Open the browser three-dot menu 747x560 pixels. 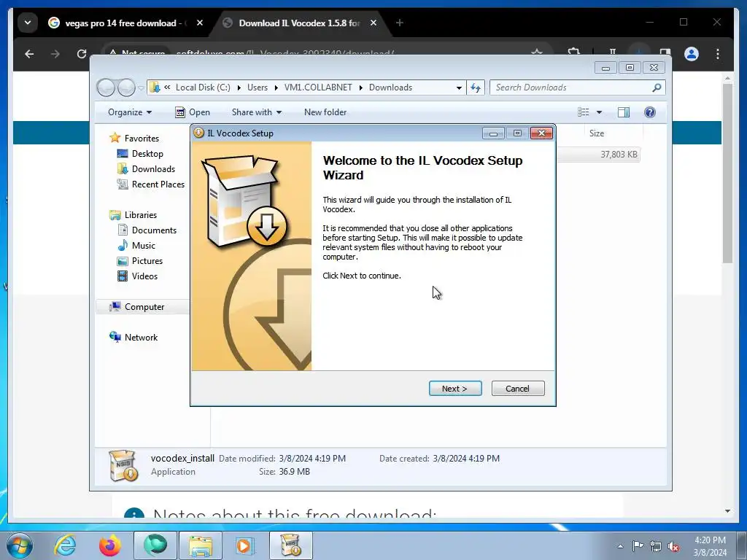click(718, 54)
